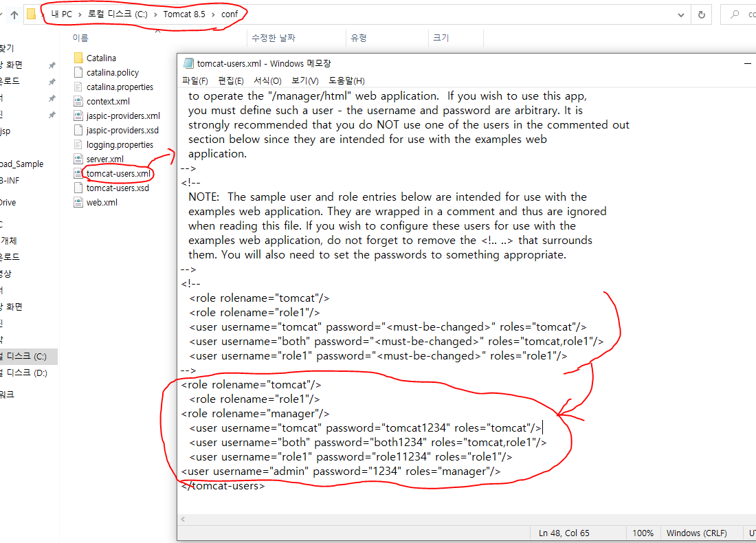Image resolution: width=756 pixels, height=543 pixels.
Task: Click the Notepad horizontal scrollbar left arrow
Action: pyautogui.click(x=184, y=520)
